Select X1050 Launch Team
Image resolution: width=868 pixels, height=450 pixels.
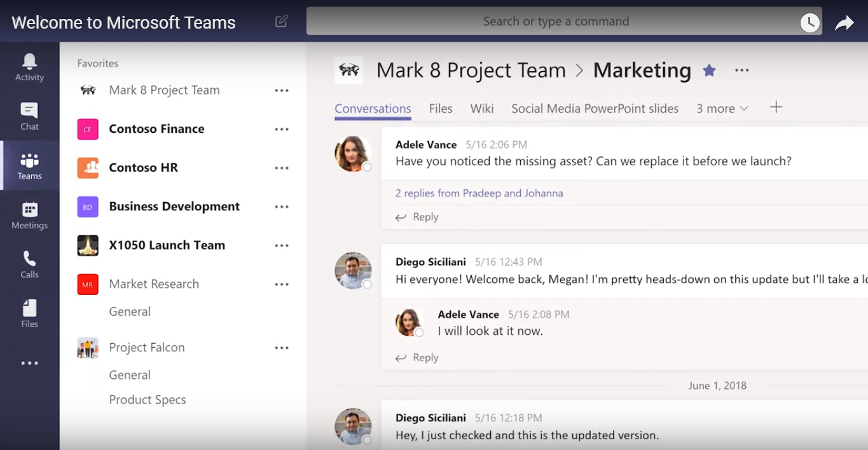pyautogui.click(x=167, y=245)
